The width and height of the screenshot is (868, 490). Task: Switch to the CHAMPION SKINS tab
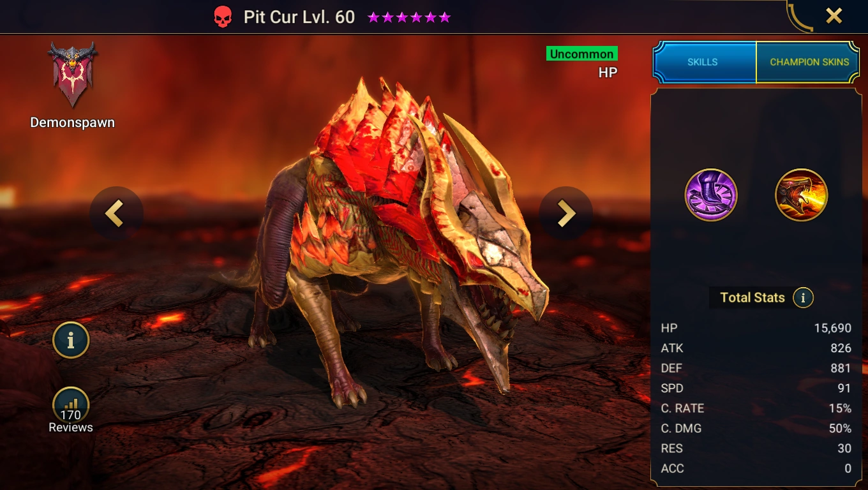coord(809,62)
